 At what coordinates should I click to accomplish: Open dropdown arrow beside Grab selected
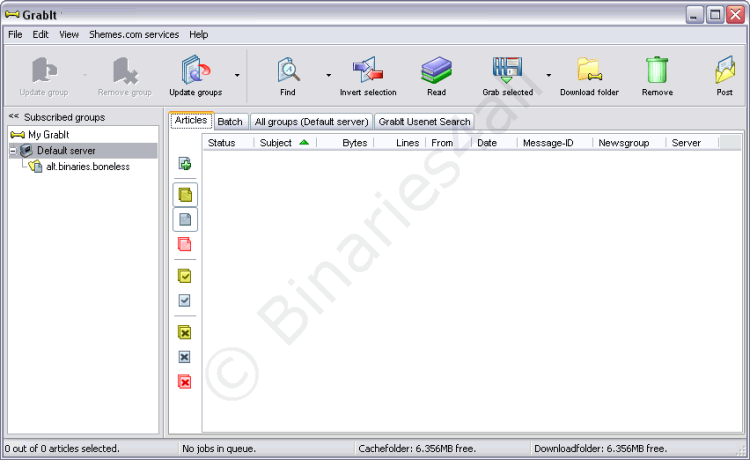pos(549,75)
